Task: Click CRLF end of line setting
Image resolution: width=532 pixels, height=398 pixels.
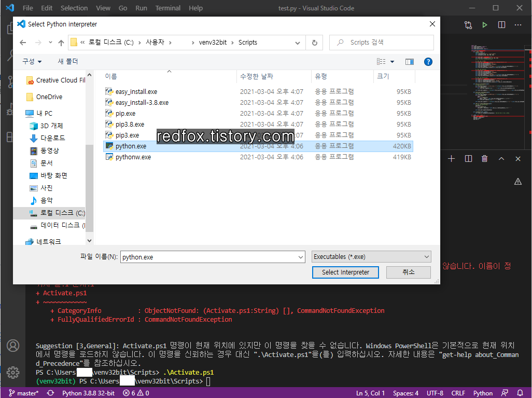Action: 458,393
